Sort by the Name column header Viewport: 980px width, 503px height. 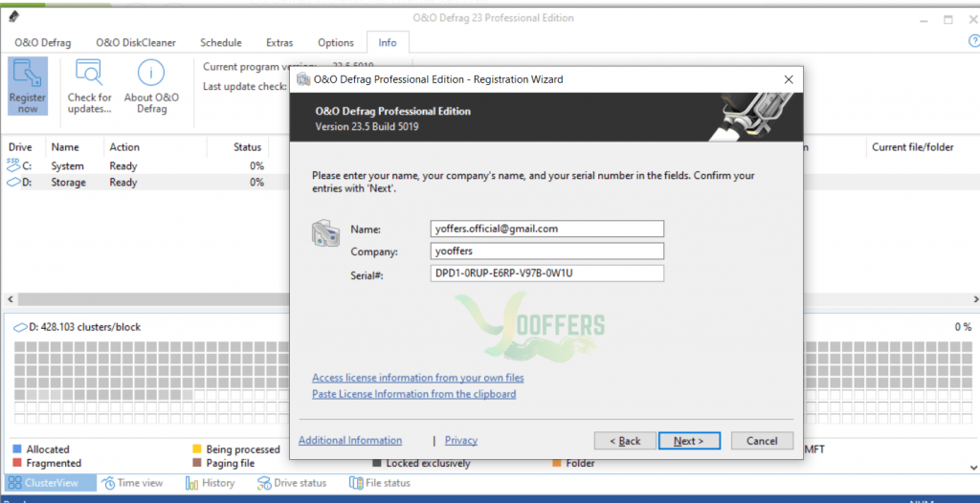coord(63,147)
